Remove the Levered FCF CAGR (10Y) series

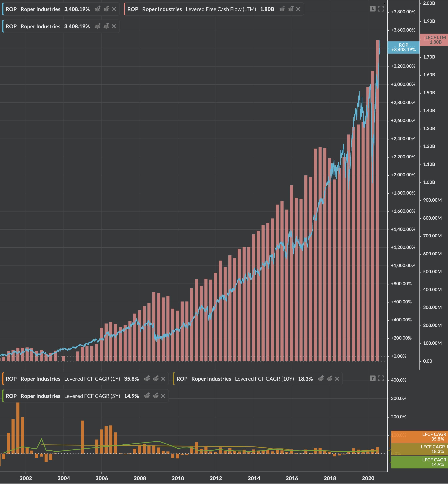point(337,379)
